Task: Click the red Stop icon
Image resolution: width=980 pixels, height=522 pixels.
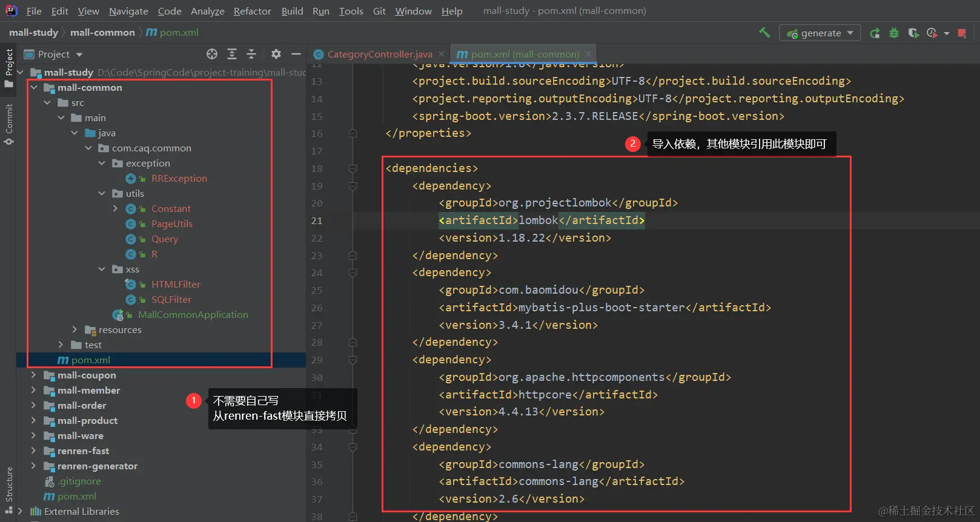Action: [x=962, y=33]
